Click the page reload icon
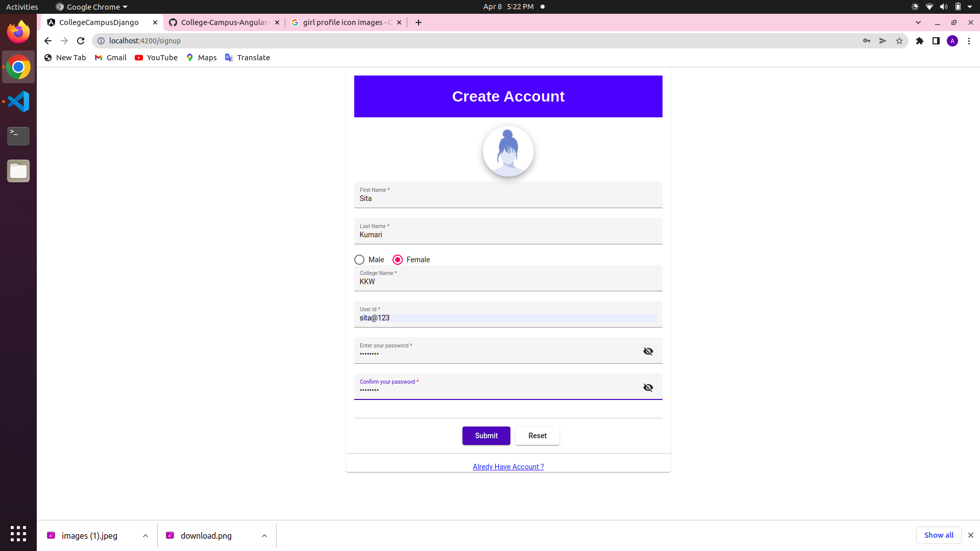The height and width of the screenshot is (551, 980). pos(80,41)
